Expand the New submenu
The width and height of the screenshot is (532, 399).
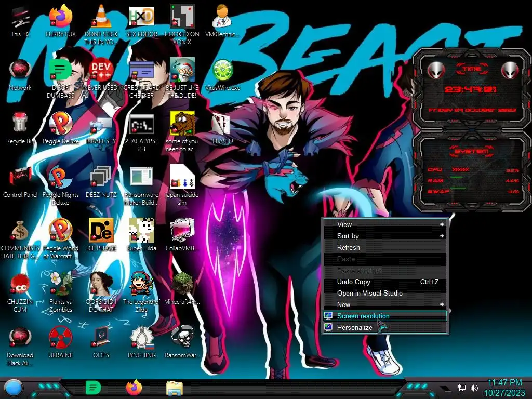tap(385, 304)
